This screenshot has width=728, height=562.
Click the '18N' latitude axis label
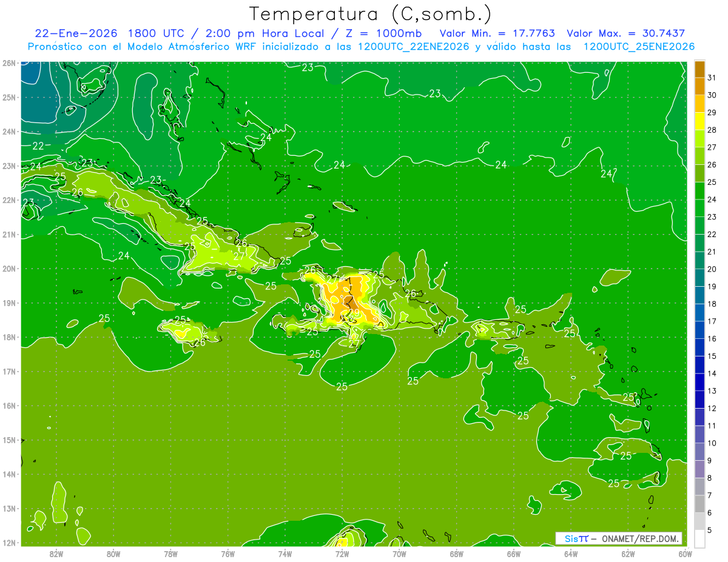click(x=8, y=337)
